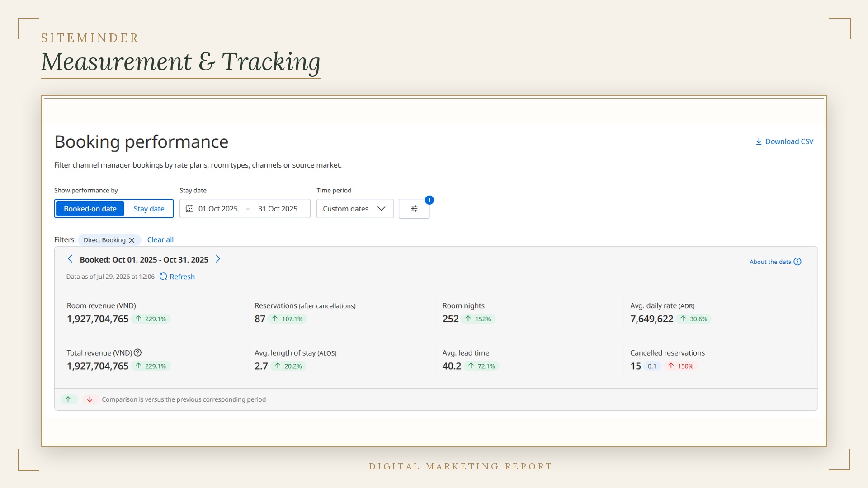Click the Room revenue value 1,927,704,765
The image size is (868, 488).
98,319
